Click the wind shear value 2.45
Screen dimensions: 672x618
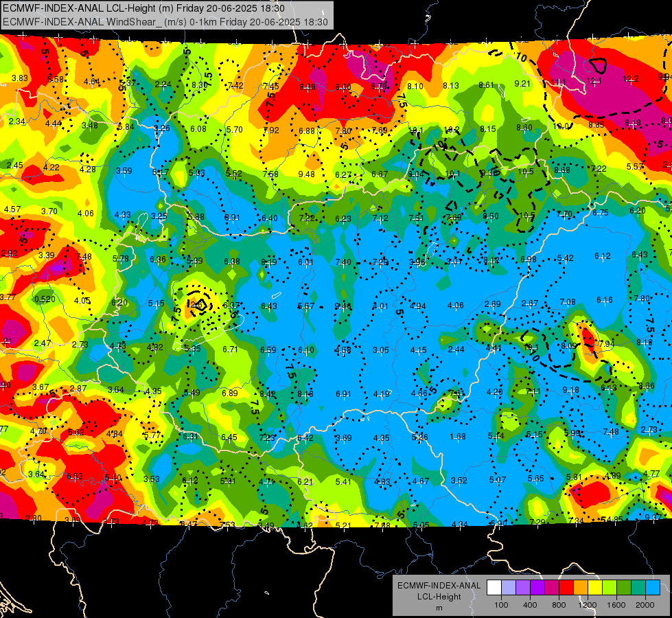(x=15, y=165)
